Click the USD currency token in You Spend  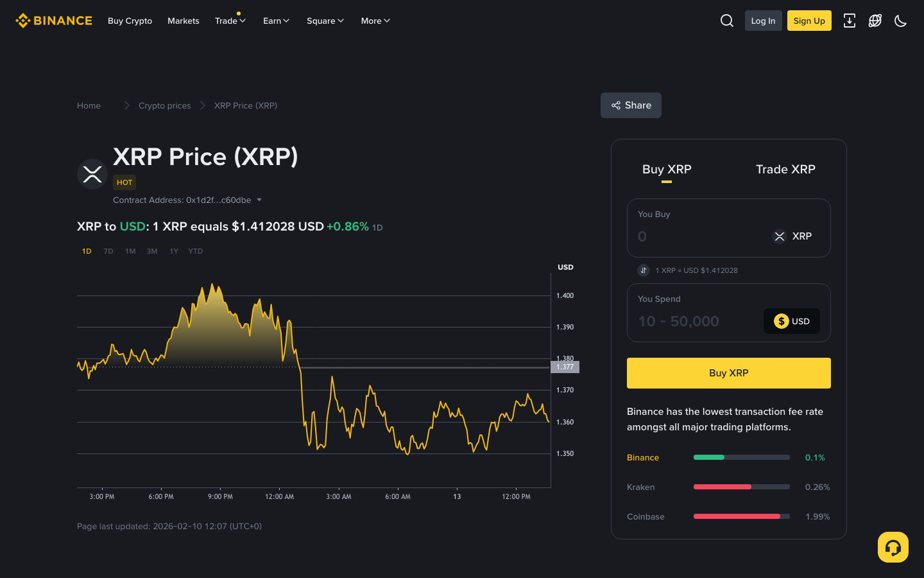click(791, 321)
